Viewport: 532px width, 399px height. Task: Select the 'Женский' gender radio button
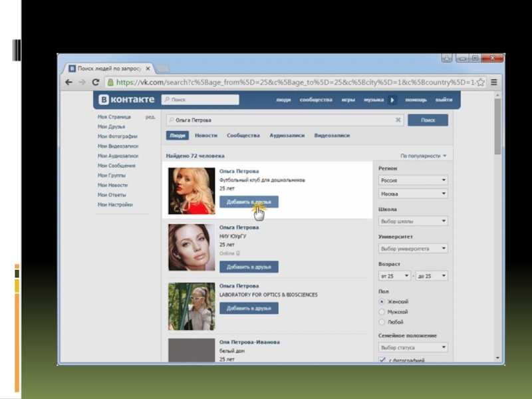coord(382,302)
